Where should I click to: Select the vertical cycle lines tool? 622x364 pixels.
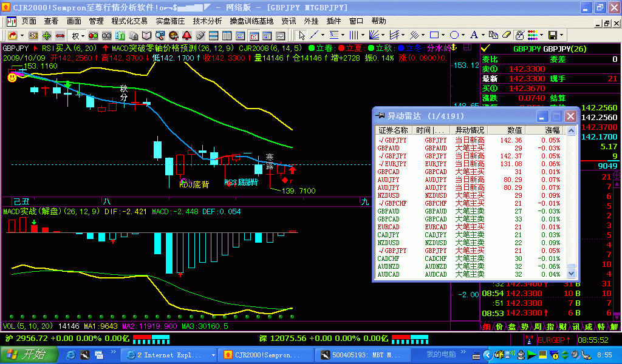[354, 35]
